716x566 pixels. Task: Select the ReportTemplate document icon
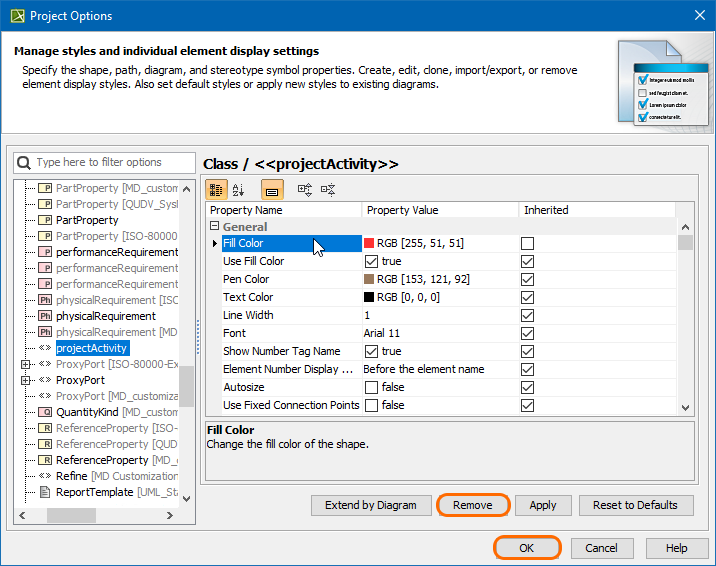[x=45, y=492]
